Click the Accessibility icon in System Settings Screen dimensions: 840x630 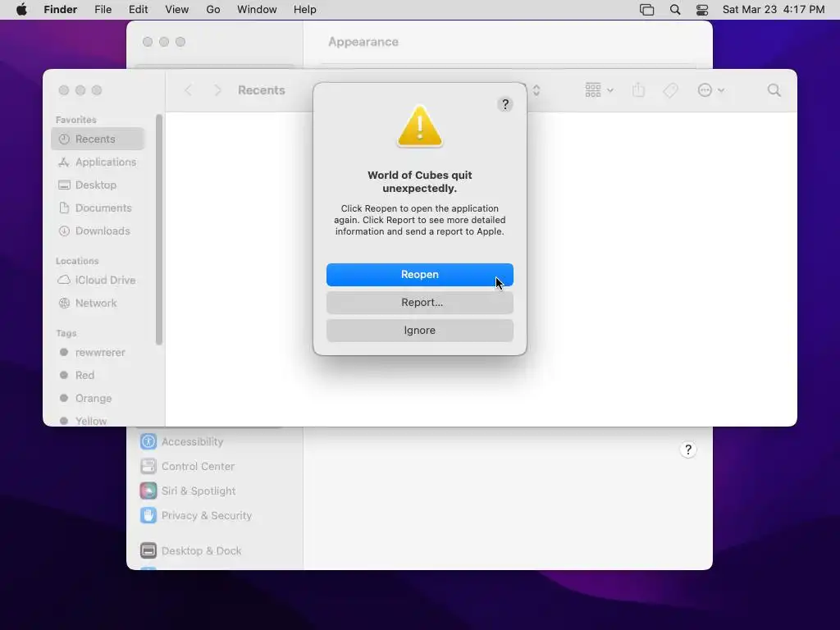tap(148, 441)
